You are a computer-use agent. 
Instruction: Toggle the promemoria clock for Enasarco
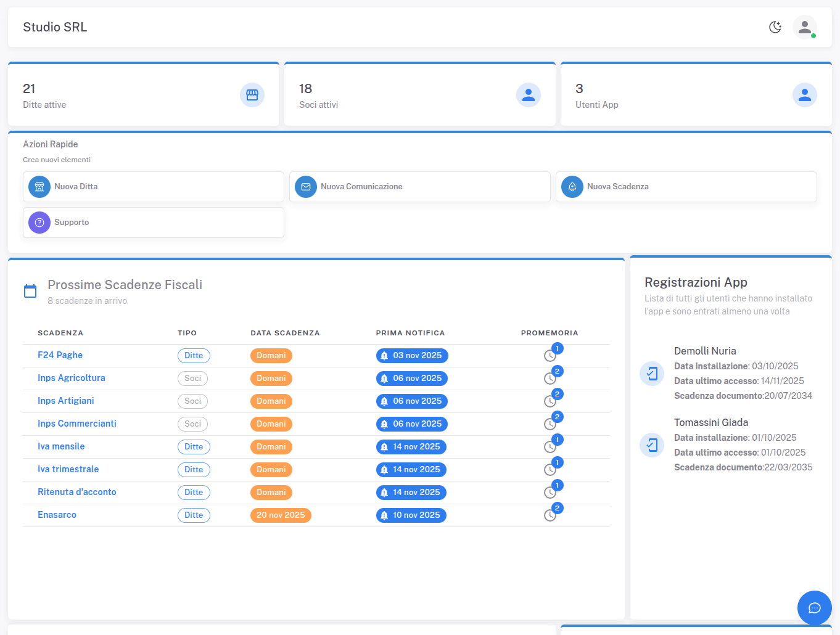click(550, 515)
